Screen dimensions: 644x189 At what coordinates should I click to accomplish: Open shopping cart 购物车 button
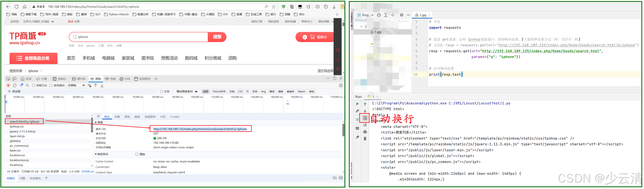[314, 37]
